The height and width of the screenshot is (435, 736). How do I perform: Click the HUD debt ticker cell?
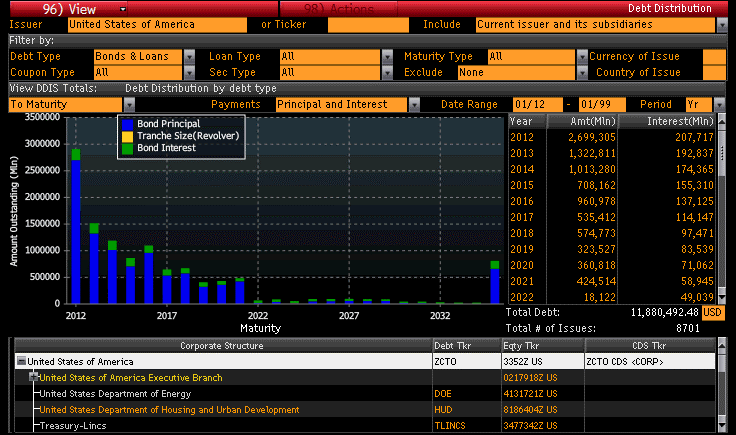(x=467, y=410)
